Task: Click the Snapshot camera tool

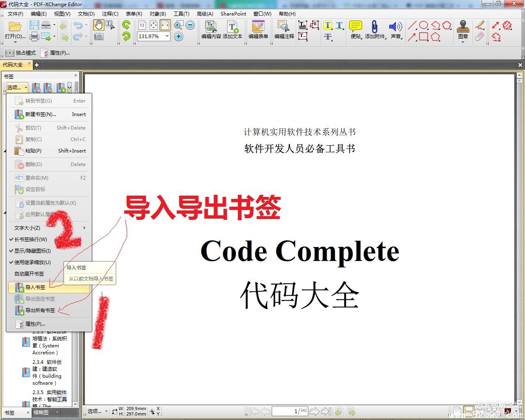Action: [98, 37]
